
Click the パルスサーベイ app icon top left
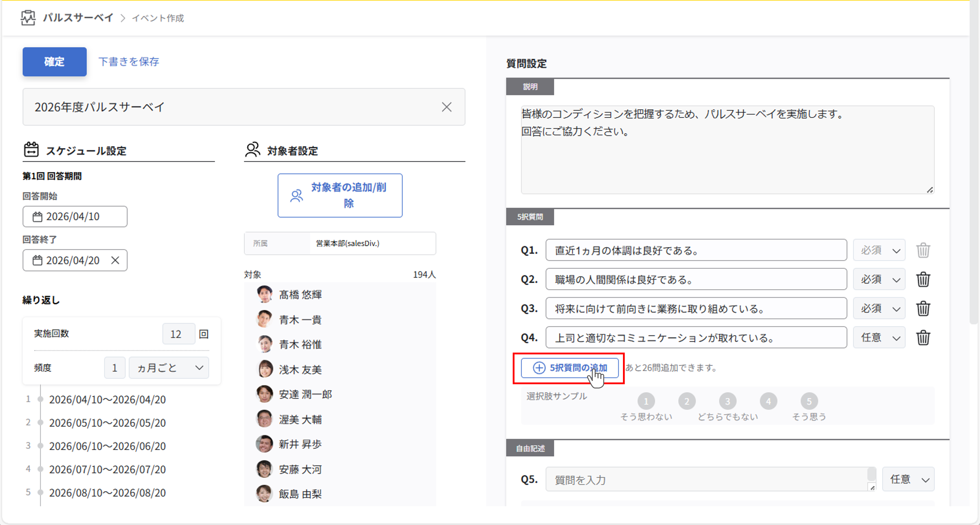click(29, 17)
